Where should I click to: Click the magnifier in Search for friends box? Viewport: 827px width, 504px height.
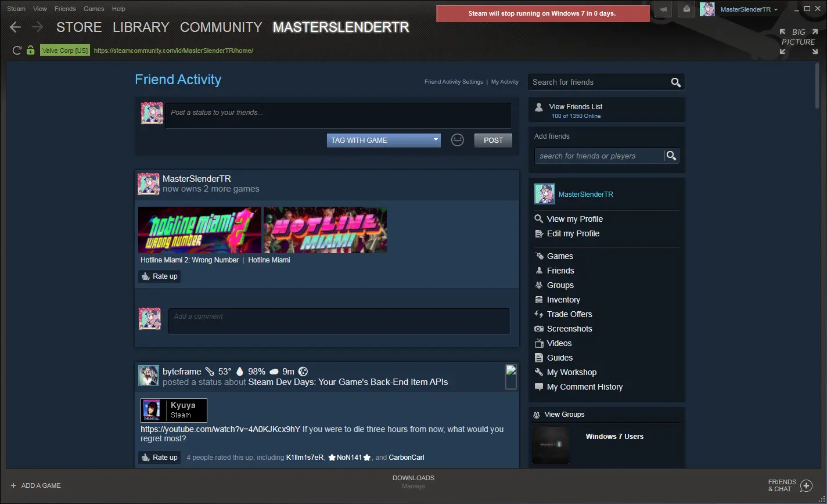point(675,82)
